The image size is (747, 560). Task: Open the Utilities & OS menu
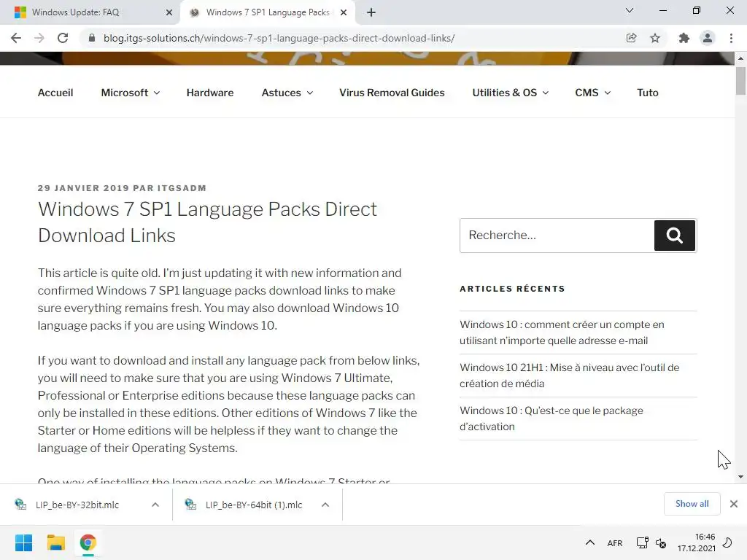[x=505, y=93]
